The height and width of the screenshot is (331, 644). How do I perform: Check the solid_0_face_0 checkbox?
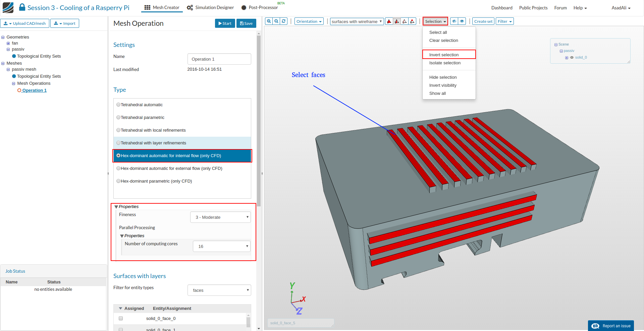[x=121, y=318]
